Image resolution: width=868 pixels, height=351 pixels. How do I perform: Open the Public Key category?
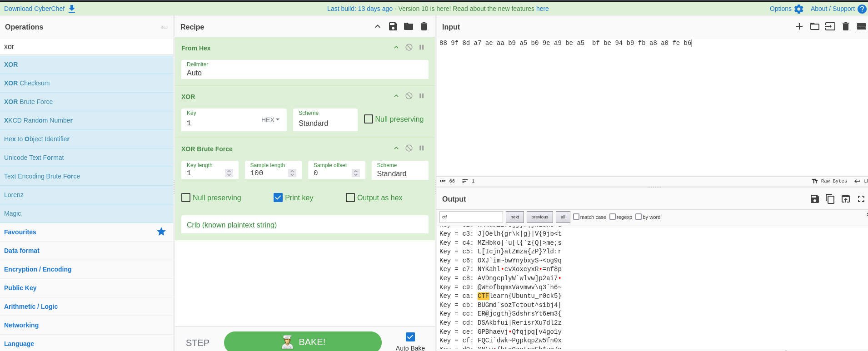pos(86,288)
